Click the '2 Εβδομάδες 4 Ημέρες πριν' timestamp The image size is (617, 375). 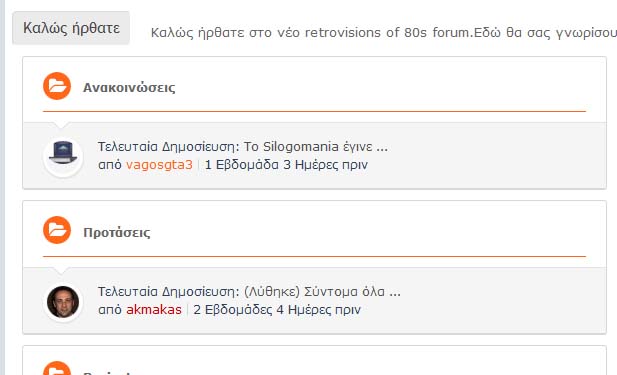click(277, 310)
